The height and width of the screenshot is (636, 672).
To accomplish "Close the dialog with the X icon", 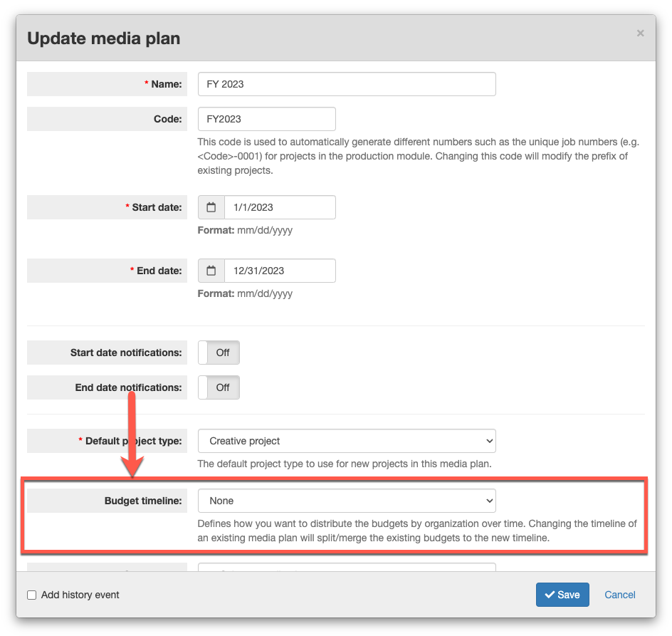I will click(x=640, y=33).
